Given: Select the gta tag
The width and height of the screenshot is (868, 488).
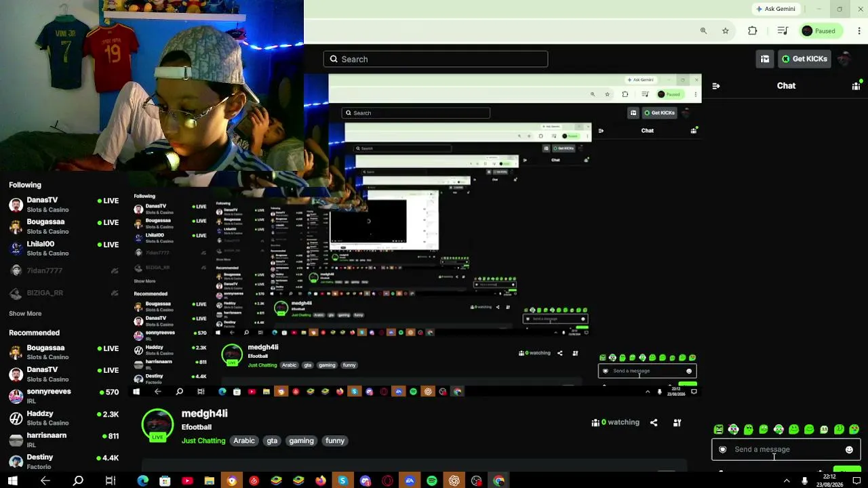Looking at the screenshot, I should 272,441.
